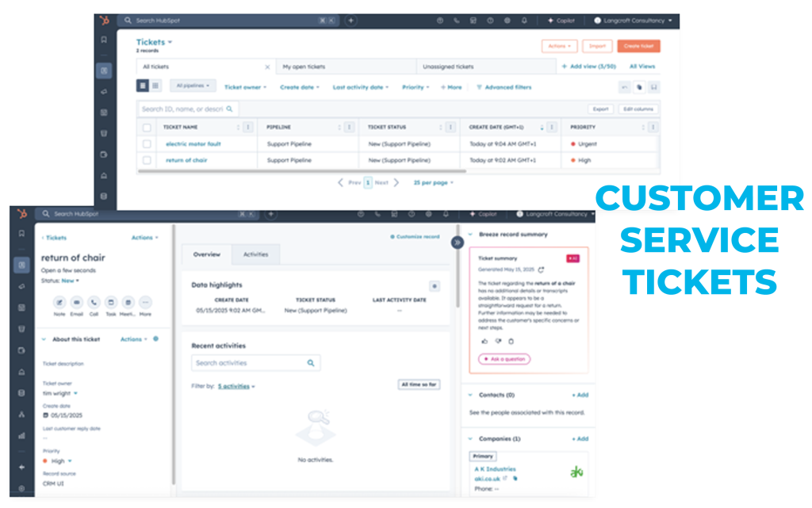812x508 pixels.
Task: Give the ticket summary a thumbs up
Action: (x=485, y=342)
